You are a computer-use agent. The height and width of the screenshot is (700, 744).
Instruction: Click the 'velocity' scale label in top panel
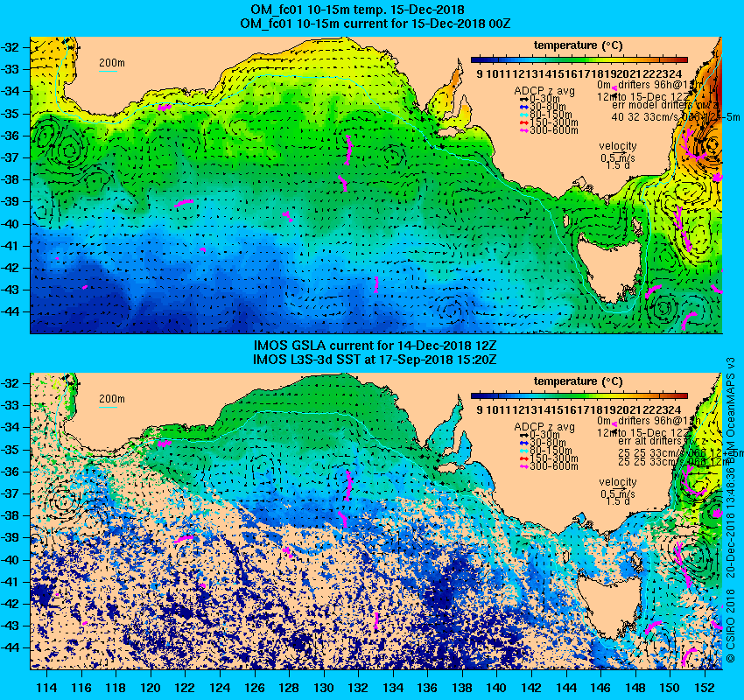pyautogui.click(x=618, y=146)
